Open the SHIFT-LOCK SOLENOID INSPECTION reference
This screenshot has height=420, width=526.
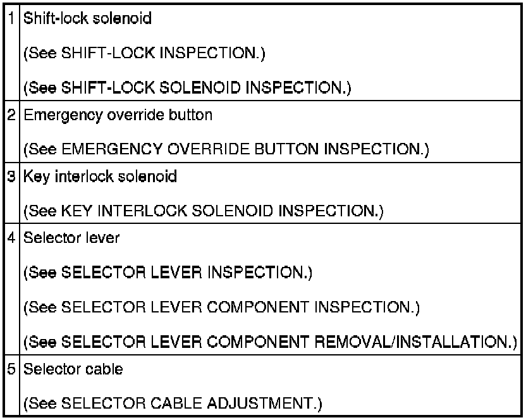point(204,87)
